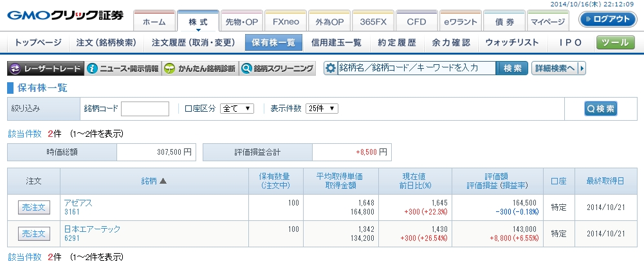The image size is (644, 264).
Task: Open かんたん銘柄診断 tool
Action: click(x=169, y=69)
